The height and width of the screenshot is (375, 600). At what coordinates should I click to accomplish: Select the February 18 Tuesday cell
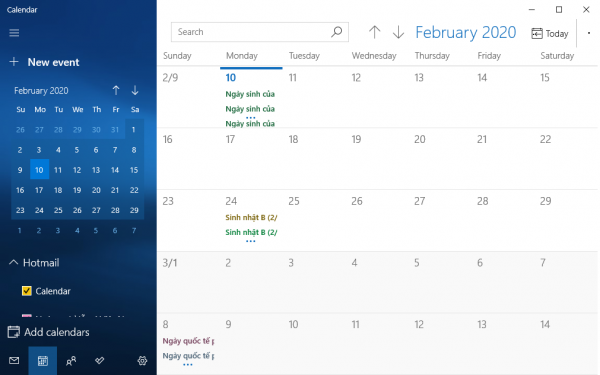[x=314, y=159]
